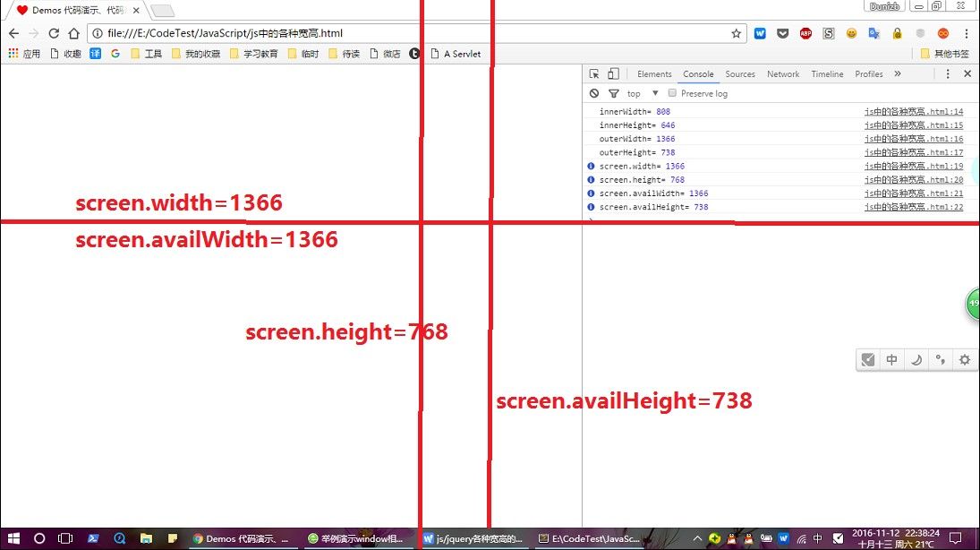
Task: Toggle the moon icon on the IME toolbar
Action: pos(916,360)
